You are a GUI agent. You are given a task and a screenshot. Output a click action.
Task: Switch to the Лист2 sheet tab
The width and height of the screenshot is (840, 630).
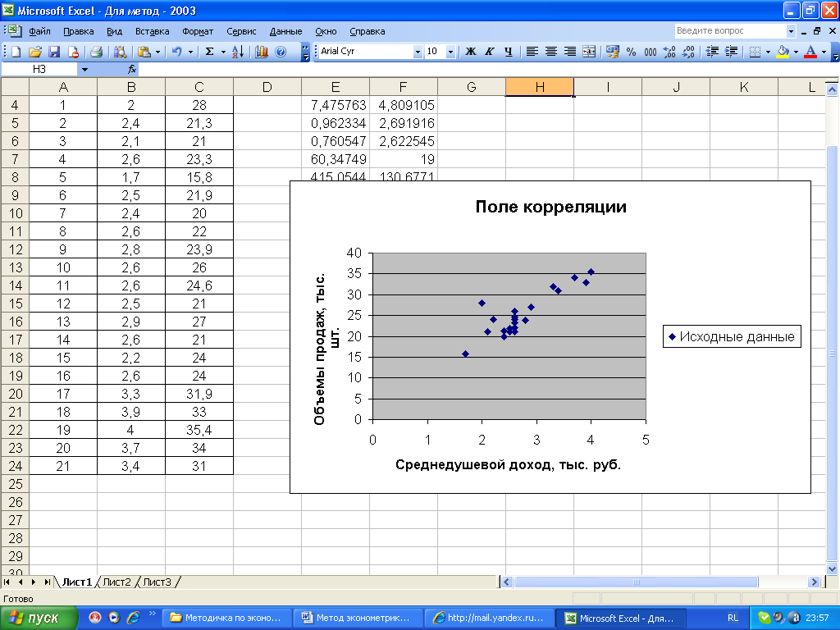pyautogui.click(x=116, y=582)
